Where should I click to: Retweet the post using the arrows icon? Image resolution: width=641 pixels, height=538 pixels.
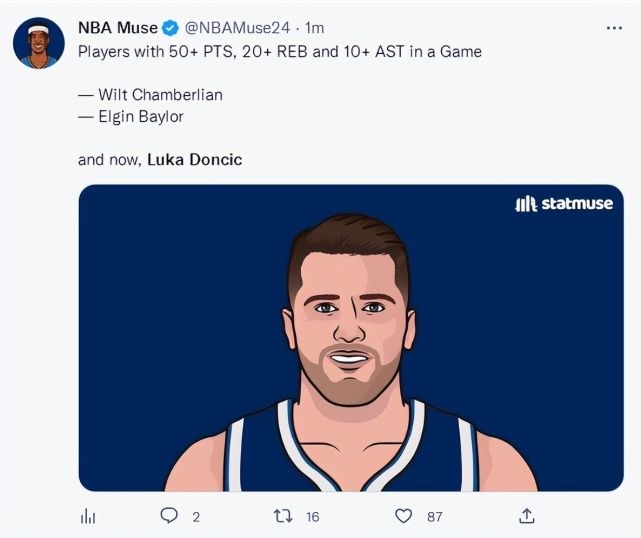[x=285, y=516]
